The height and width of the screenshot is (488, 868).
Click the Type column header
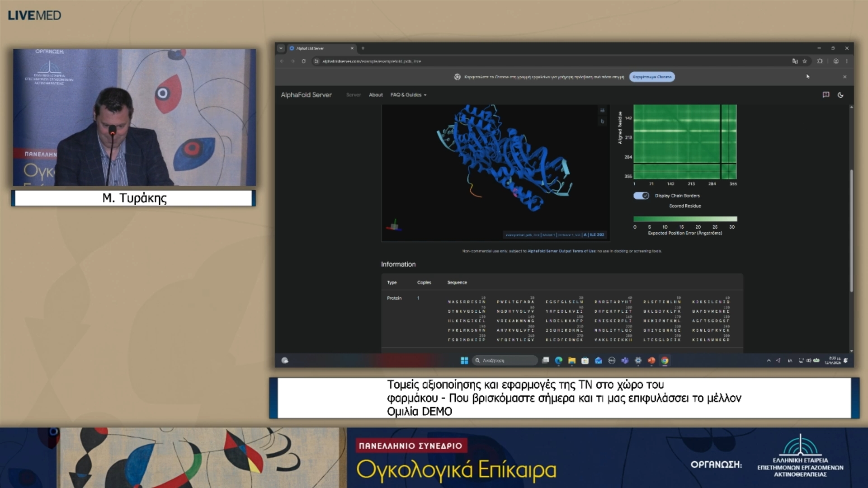392,283
